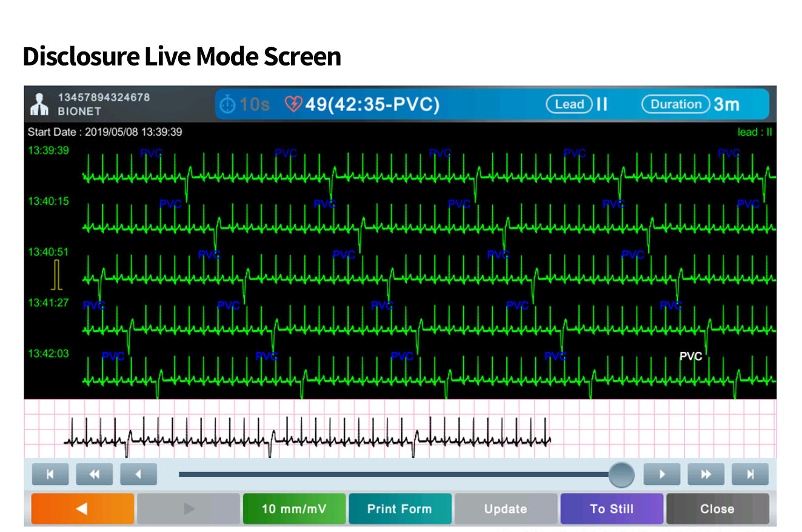
Task: Step back one page with single arrow icon
Action: click(139, 474)
